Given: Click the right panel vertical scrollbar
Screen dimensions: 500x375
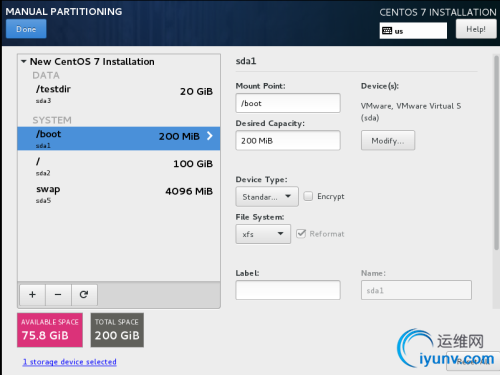Looking at the screenshot, I should (496, 153).
